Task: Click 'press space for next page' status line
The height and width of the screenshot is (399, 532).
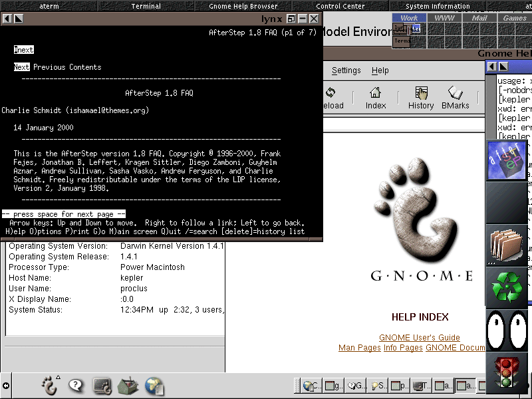Action: 63,214
